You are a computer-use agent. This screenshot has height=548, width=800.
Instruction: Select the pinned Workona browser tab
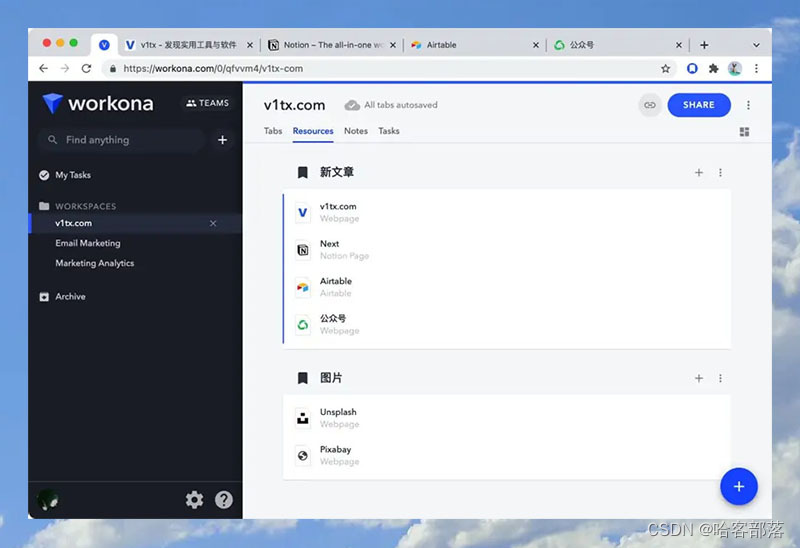tap(104, 45)
